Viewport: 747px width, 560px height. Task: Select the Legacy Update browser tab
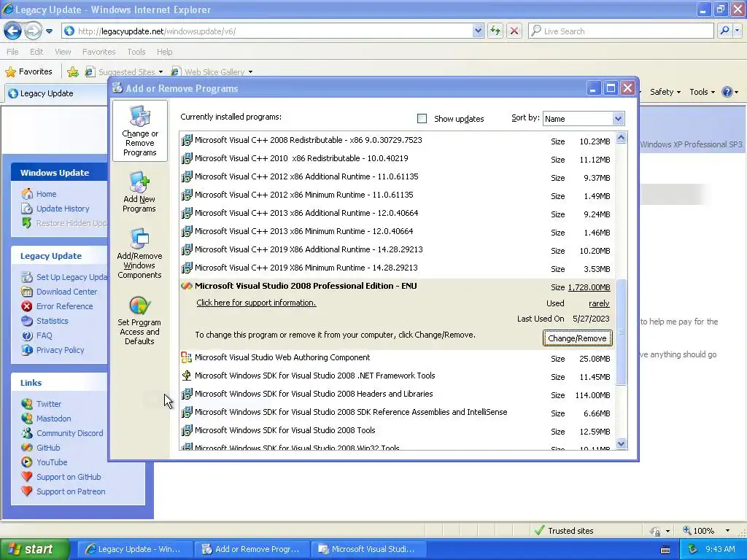click(56, 93)
